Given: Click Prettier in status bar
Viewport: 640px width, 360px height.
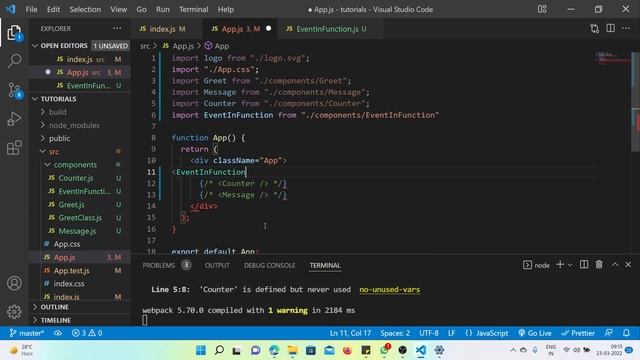Looking at the screenshot, I should click(578, 333).
